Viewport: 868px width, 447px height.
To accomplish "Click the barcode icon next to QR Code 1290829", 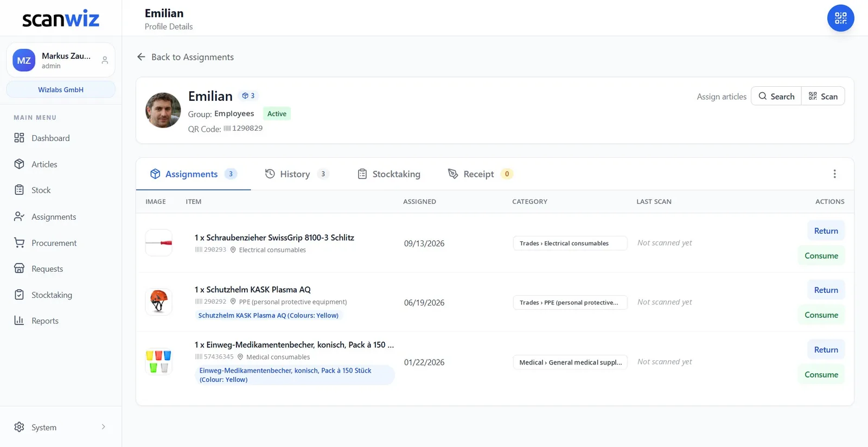I will click(227, 129).
